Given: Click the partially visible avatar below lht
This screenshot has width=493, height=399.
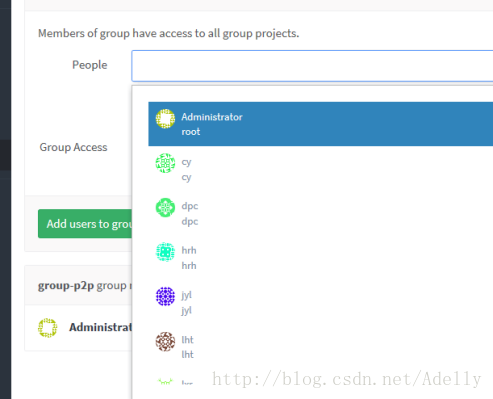Looking at the screenshot, I should pyautogui.click(x=165, y=382).
